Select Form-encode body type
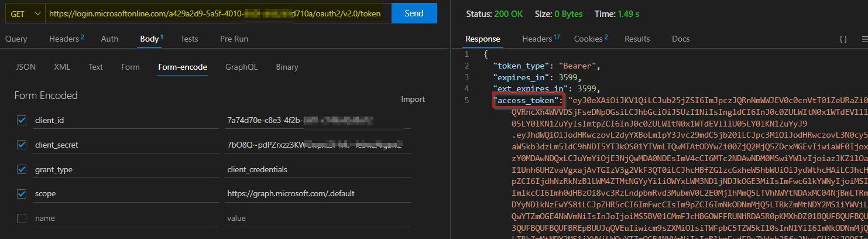 [183, 67]
